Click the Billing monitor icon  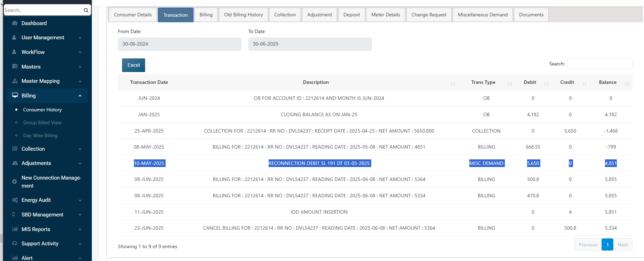[15, 95]
